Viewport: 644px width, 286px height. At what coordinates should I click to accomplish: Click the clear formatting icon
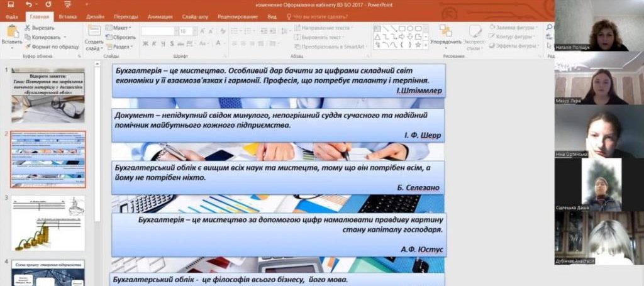[x=223, y=31]
